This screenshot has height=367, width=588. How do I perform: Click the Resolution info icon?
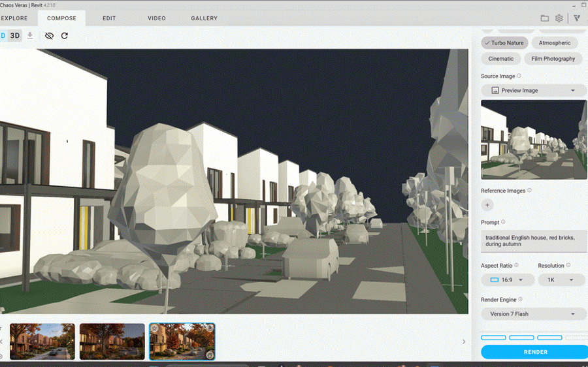coord(568,265)
